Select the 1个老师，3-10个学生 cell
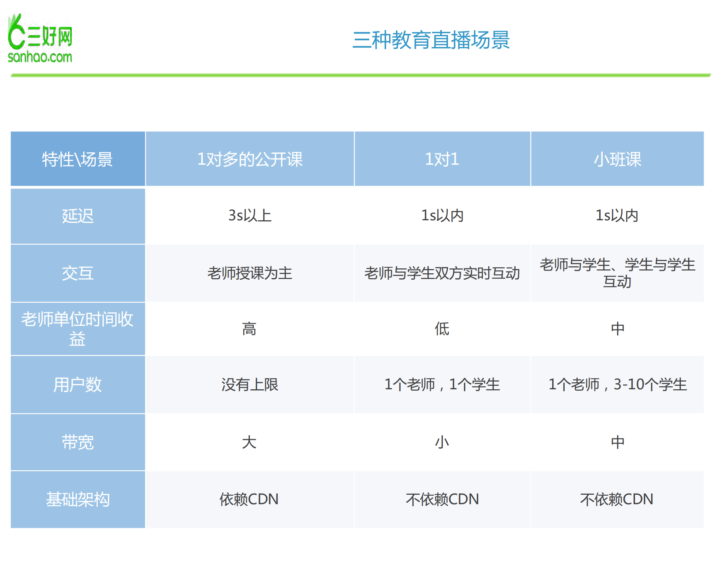 tap(617, 385)
